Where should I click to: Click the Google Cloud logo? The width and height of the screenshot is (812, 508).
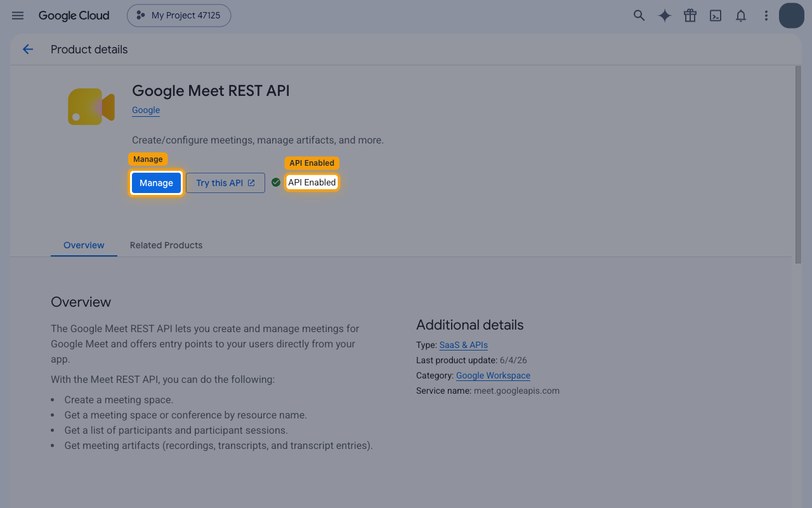point(74,16)
